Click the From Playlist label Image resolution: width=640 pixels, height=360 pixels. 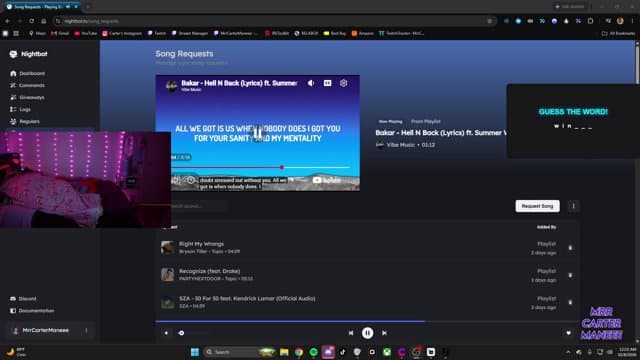tap(425, 122)
